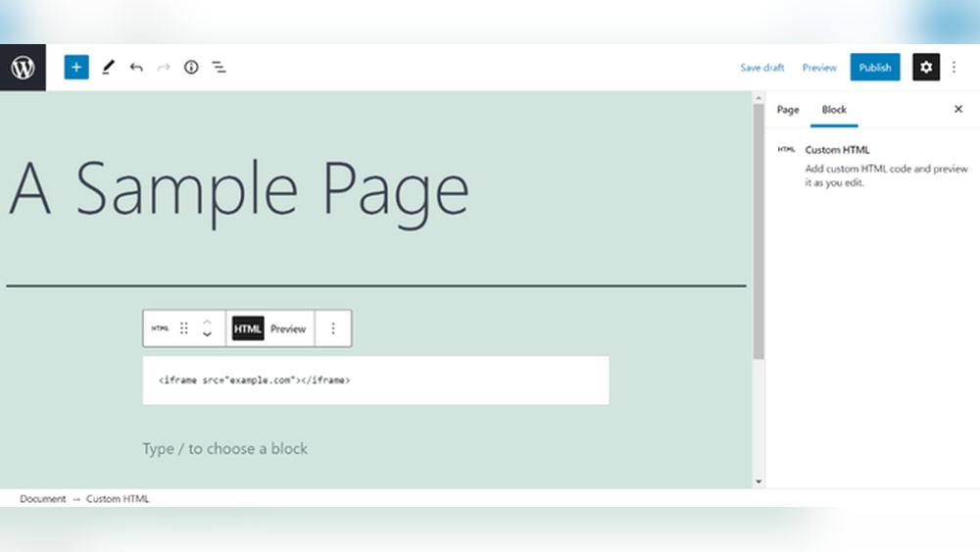
Task: Switch block toolbar to Preview
Action: [x=288, y=328]
